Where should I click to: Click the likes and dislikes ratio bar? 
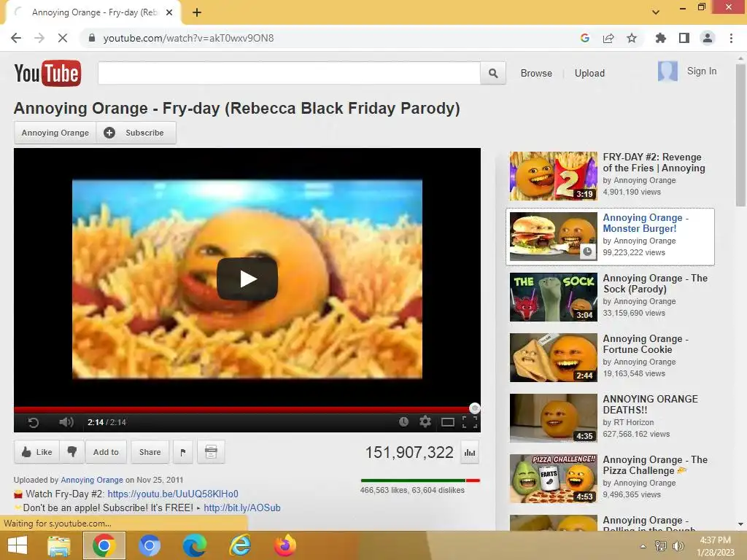(x=420, y=481)
